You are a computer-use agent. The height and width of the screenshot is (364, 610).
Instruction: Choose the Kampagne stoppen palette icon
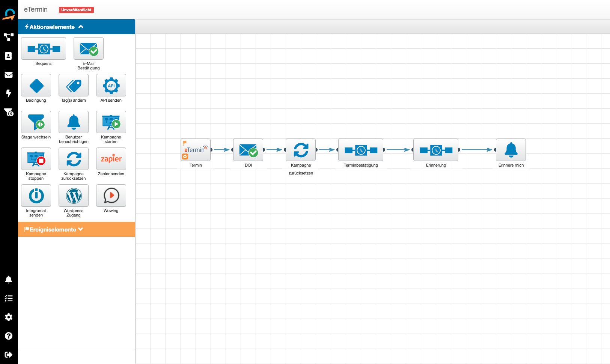click(36, 159)
